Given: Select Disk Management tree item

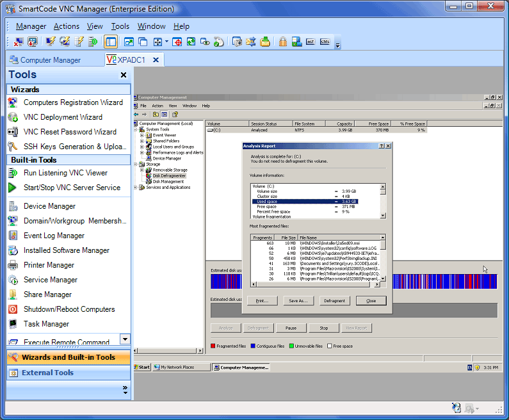Looking at the screenshot, I should click(x=168, y=181).
